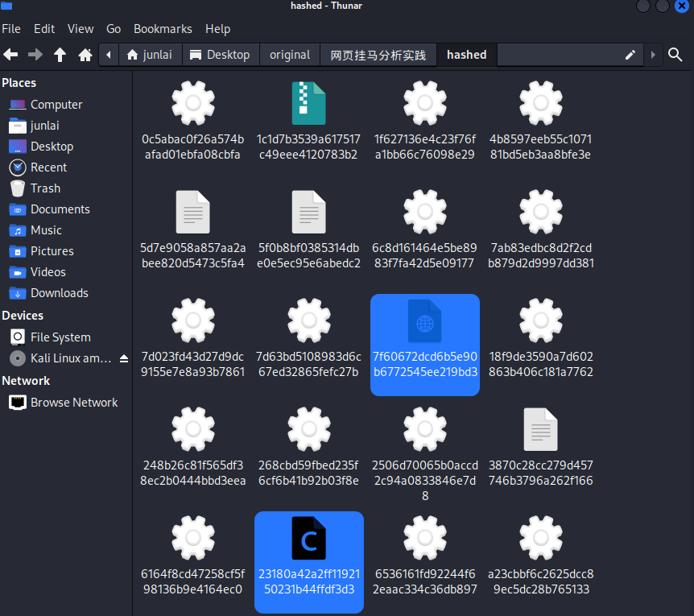Viewport: 694px width, 616px height.
Task: Open Trash in the sidebar
Action: pos(45,188)
